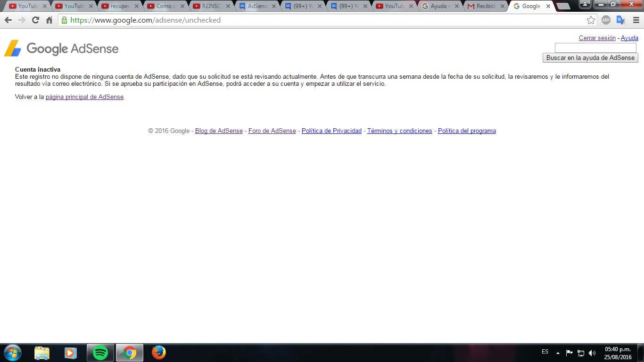Viewport: 644px width, 362px height.
Task: Open 'Política del programa' link
Action: [467, 131]
